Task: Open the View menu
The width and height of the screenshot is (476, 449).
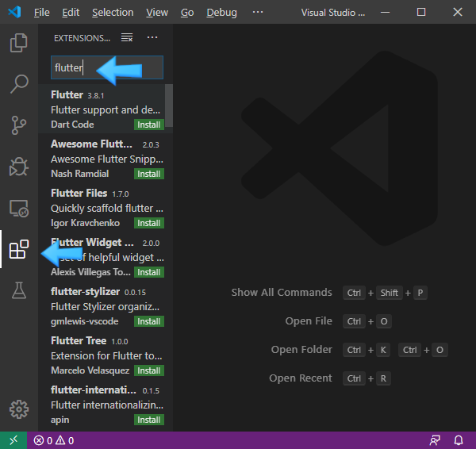Action: pos(157,13)
